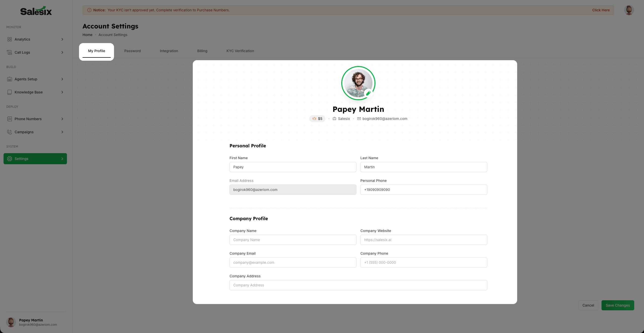The width and height of the screenshot is (644, 333).
Task: Click the Salesix logo
Action: [35, 11]
